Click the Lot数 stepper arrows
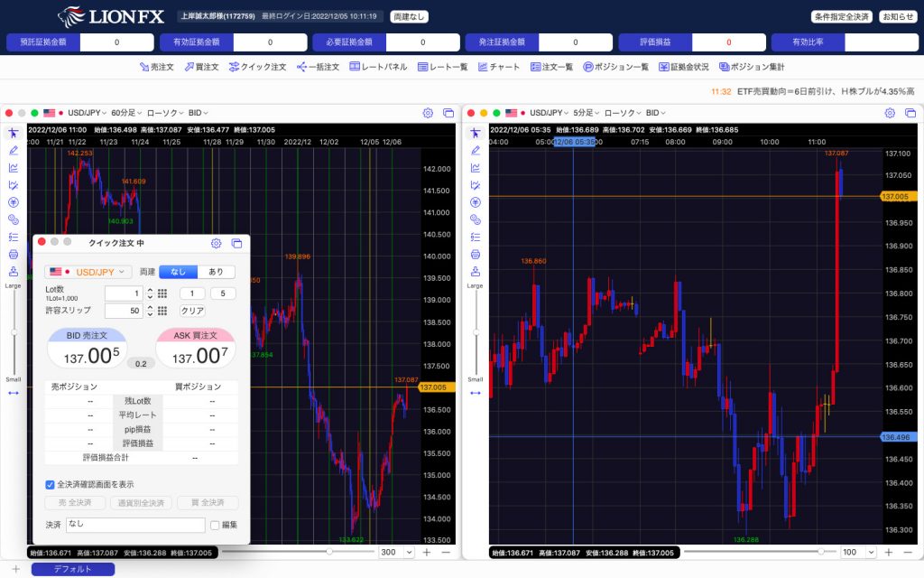Image resolution: width=924 pixels, height=578 pixels. [x=151, y=294]
